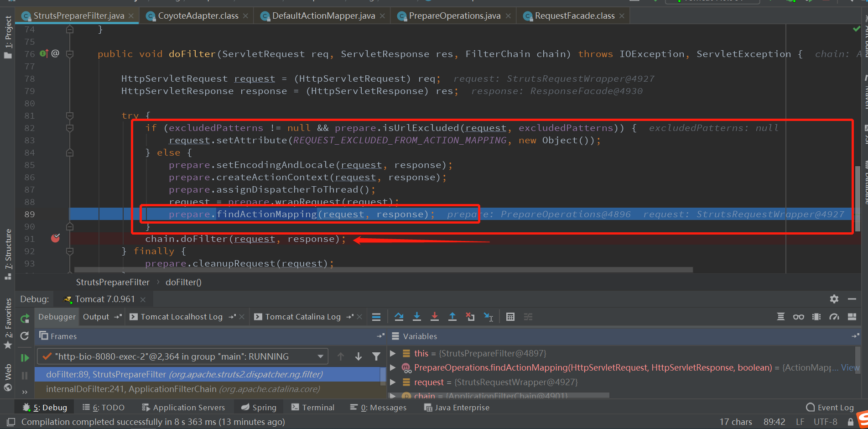The image size is (868, 429).
Task: Click Step Into blue arrow icon
Action: point(416,317)
